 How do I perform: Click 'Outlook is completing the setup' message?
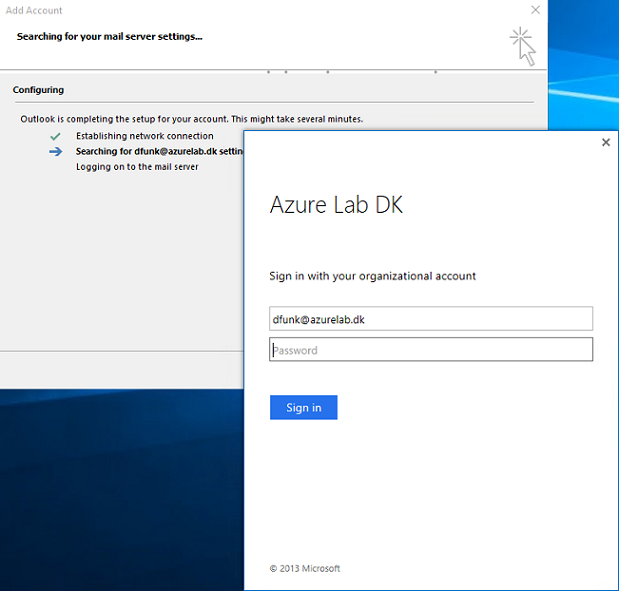click(191, 119)
